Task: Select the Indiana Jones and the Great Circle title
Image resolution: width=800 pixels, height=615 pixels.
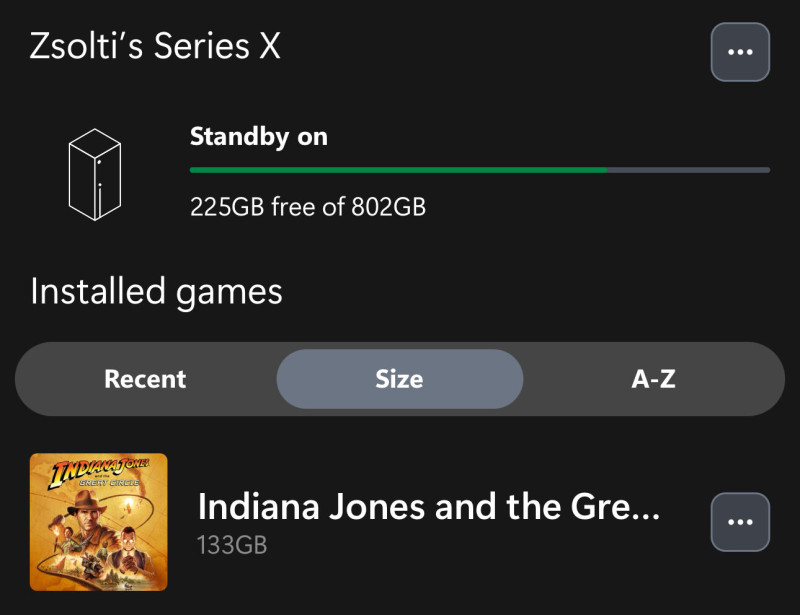Action: click(429, 507)
